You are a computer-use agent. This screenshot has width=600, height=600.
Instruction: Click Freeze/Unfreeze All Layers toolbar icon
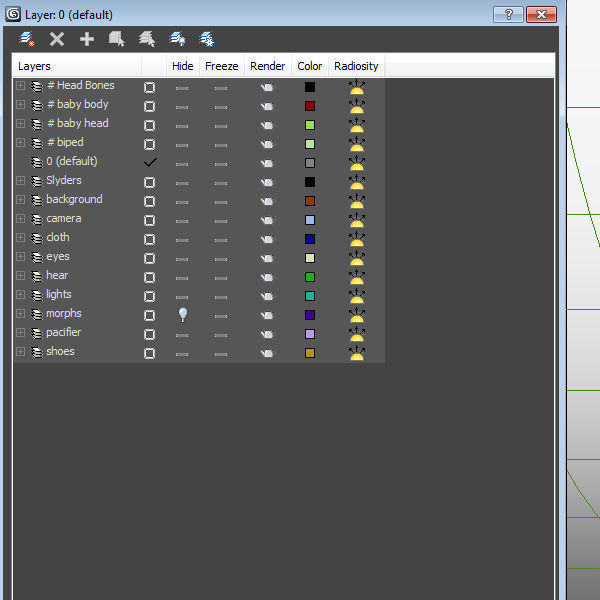click(207, 39)
